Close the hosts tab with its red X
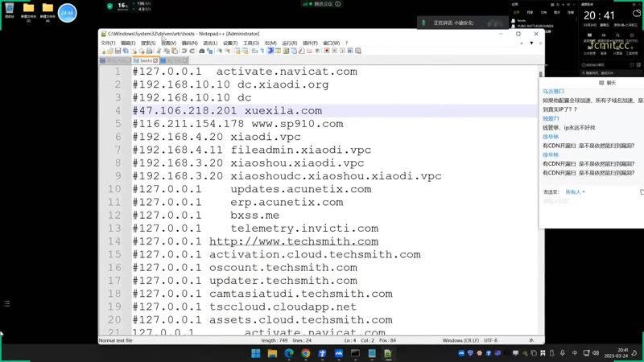 [x=155, y=61]
